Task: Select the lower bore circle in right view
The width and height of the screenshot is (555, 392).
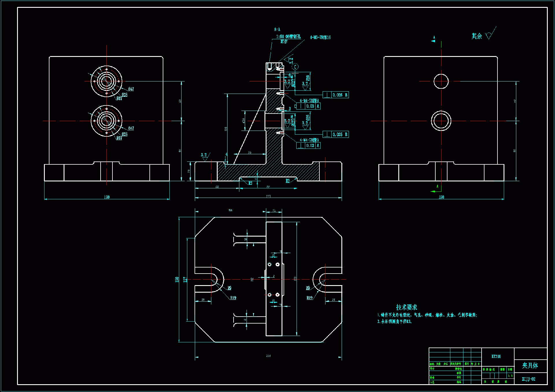Action: pyautogui.click(x=441, y=121)
